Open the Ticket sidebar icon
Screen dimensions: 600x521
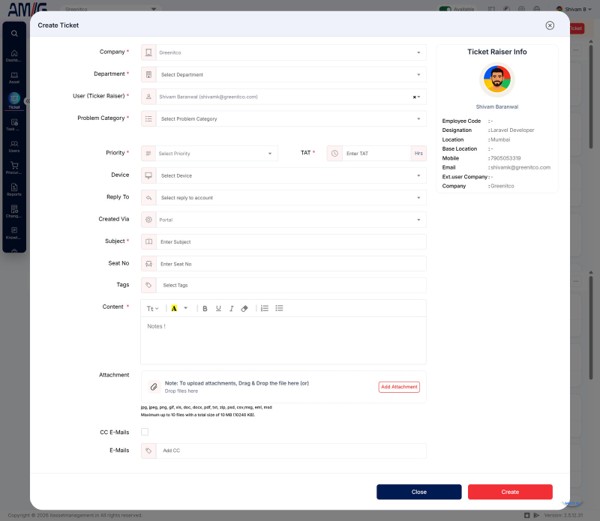(x=14, y=101)
